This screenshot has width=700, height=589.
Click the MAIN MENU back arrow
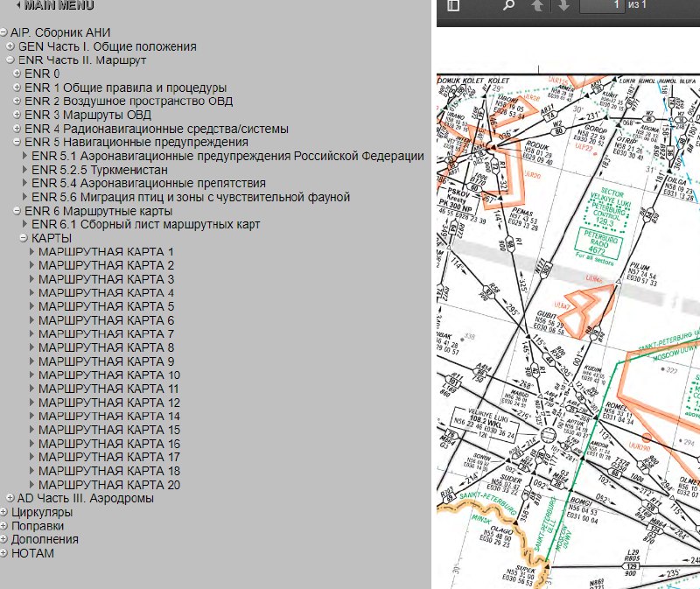point(17,5)
